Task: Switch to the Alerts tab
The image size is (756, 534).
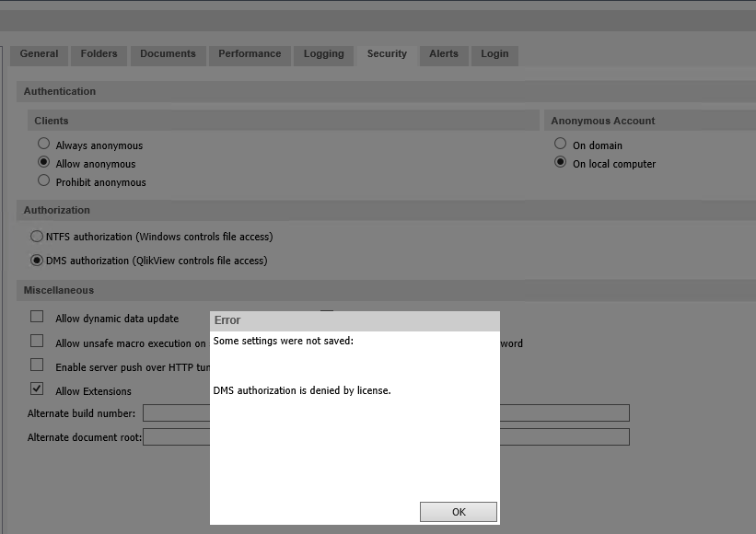Action: [x=444, y=54]
